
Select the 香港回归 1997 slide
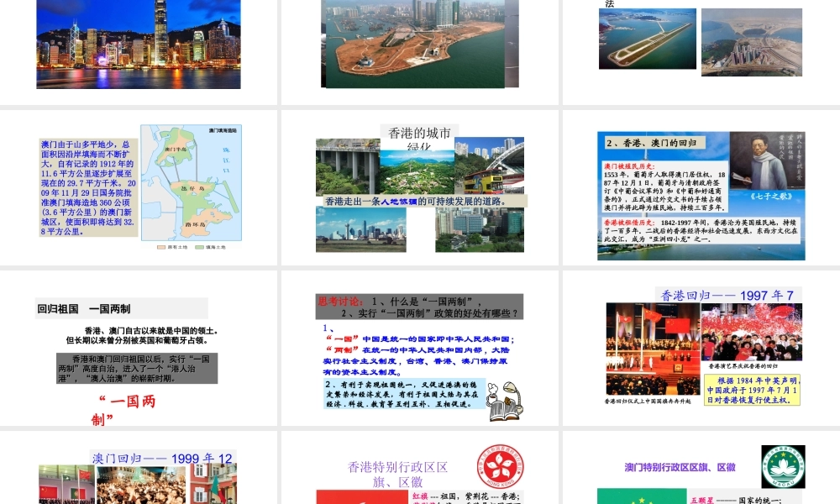[x=701, y=348]
